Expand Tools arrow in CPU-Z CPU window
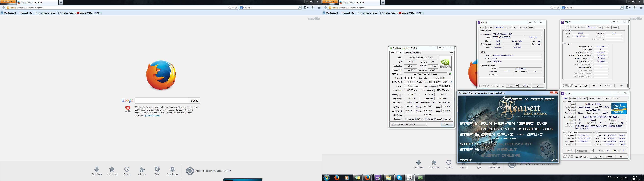 pyautogui.click(x=601, y=157)
